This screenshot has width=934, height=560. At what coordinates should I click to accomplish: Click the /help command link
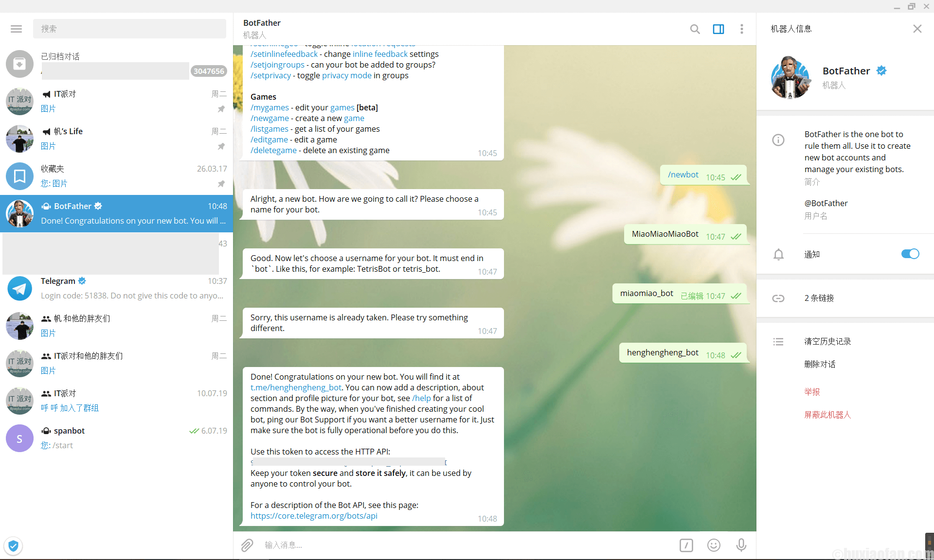click(421, 398)
